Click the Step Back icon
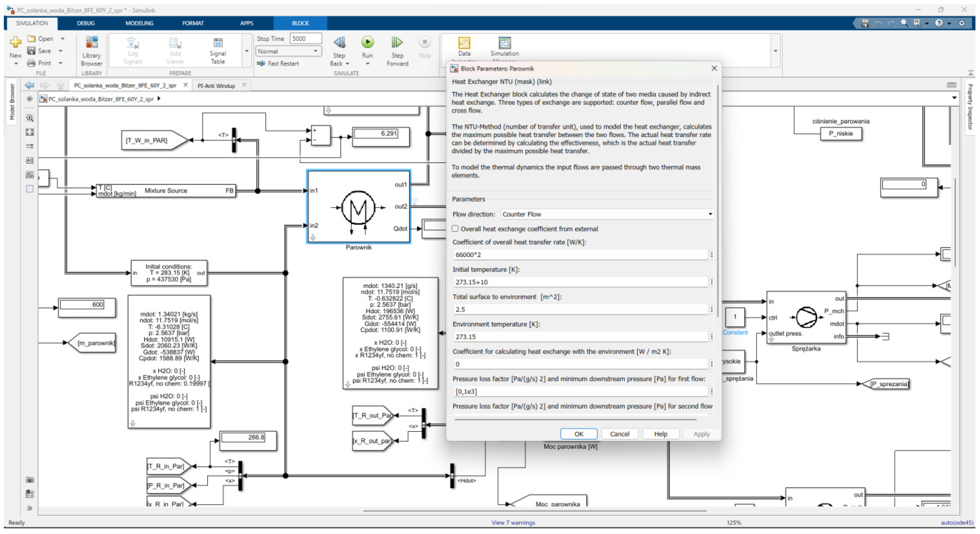Viewport: 980px width, 534px height. 339,42
